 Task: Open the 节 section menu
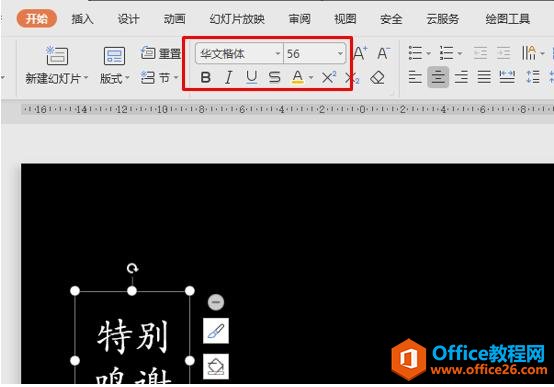click(160, 78)
